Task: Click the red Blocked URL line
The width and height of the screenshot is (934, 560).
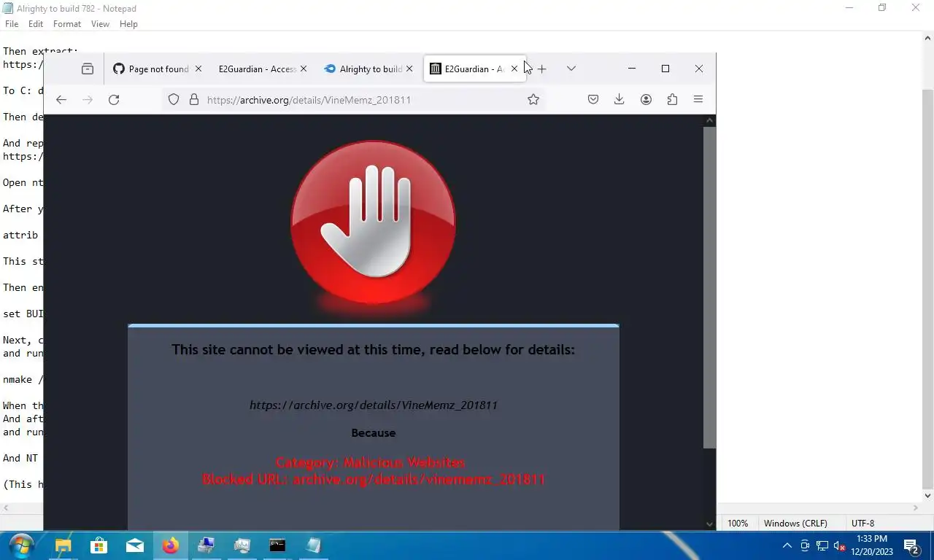Action: pyautogui.click(x=374, y=480)
